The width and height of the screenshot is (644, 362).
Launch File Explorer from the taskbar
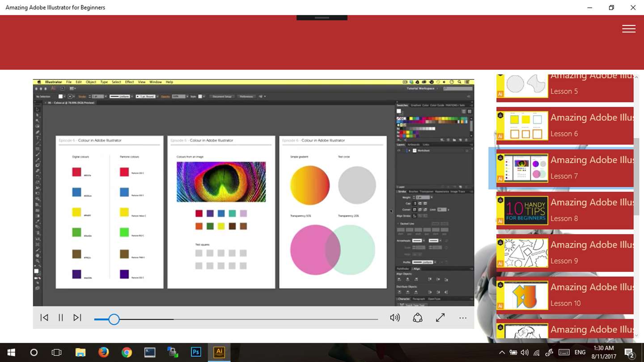[80, 353]
